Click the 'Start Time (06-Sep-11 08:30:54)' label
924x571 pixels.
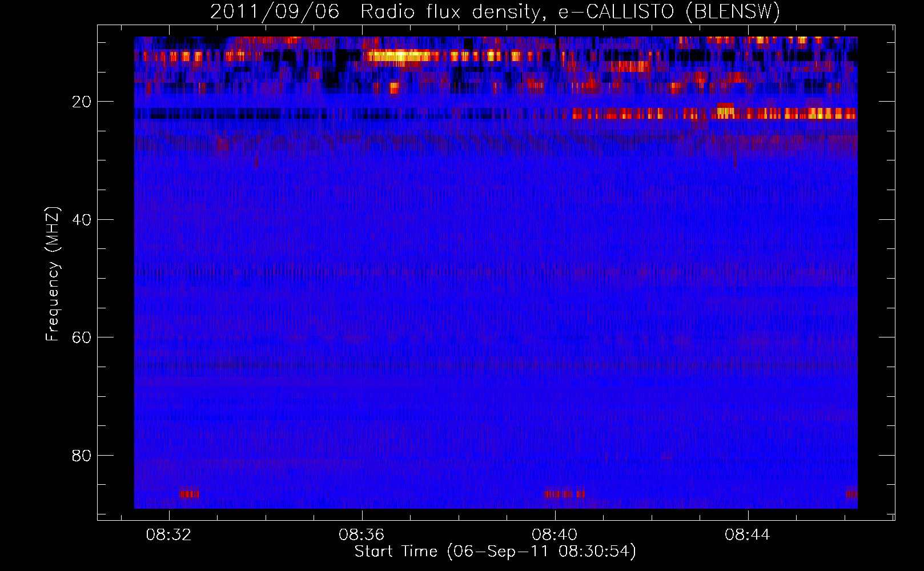(495, 552)
